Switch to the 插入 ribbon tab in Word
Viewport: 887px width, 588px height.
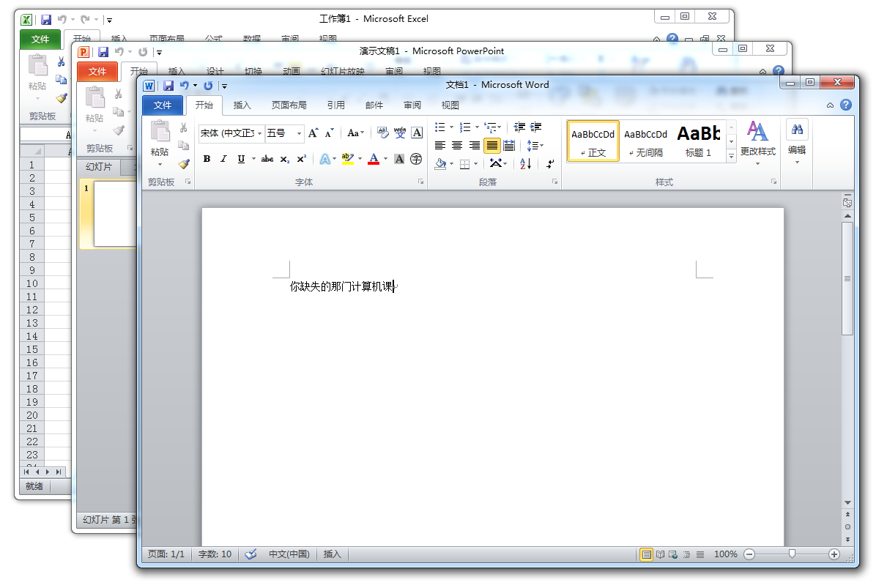(242, 105)
